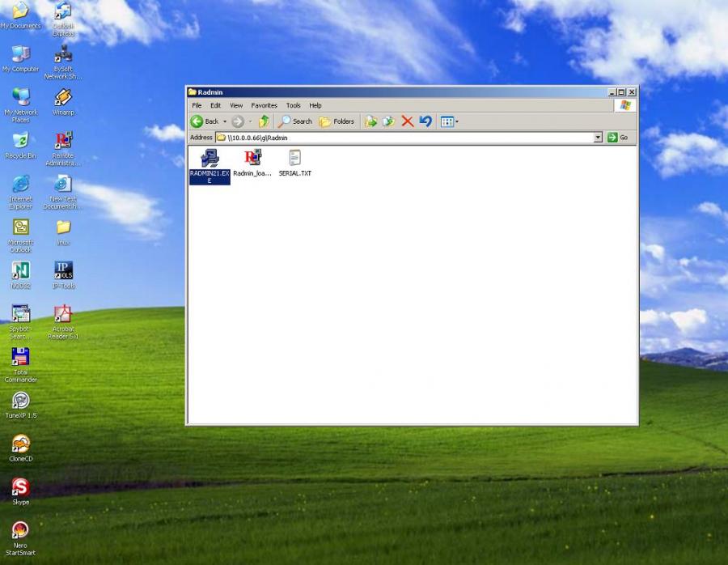Screen dimensions: 728x565
Task: Open the View menu
Action: tap(236, 105)
